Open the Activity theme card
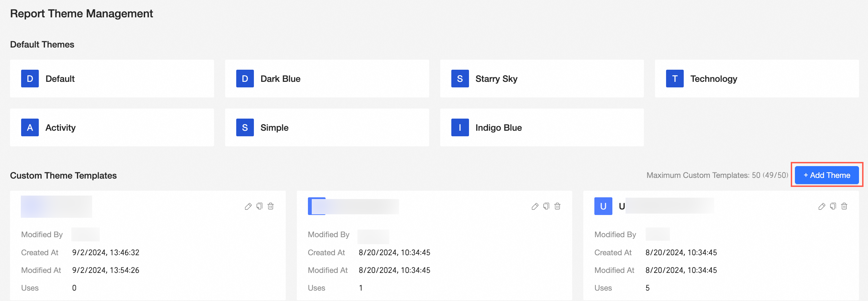 [x=112, y=128]
